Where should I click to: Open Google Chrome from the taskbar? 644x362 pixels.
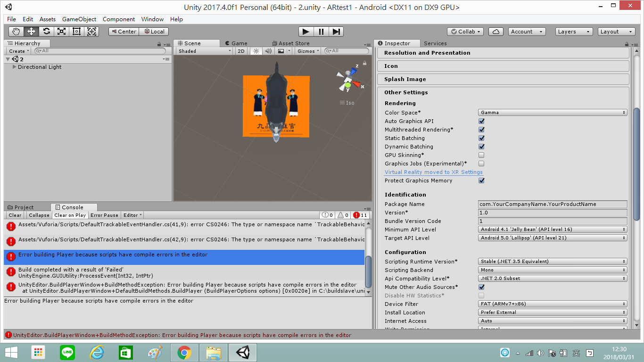coord(184,353)
